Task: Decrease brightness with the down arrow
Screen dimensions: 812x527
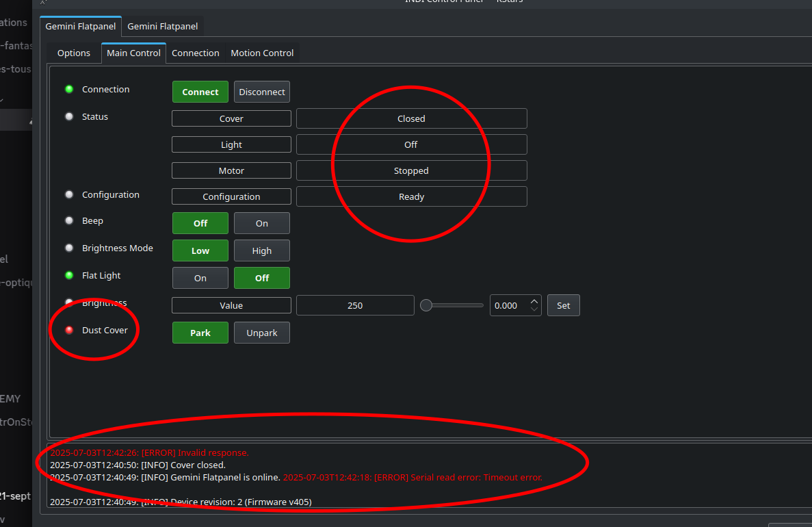Action: point(534,310)
